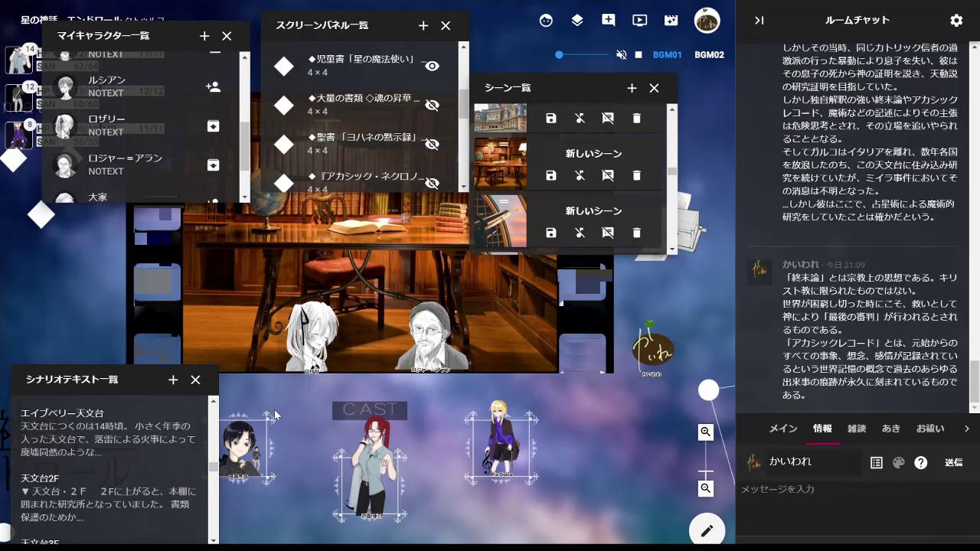Open the cut-in effects clapperboard icon

pos(671,21)
